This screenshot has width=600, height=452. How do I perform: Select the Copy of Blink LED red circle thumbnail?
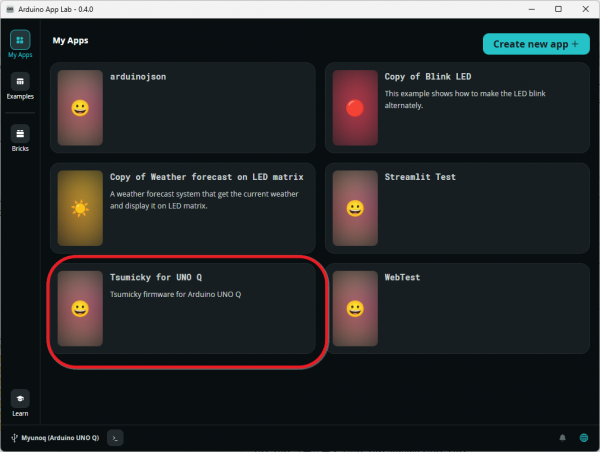coord(355,108)
